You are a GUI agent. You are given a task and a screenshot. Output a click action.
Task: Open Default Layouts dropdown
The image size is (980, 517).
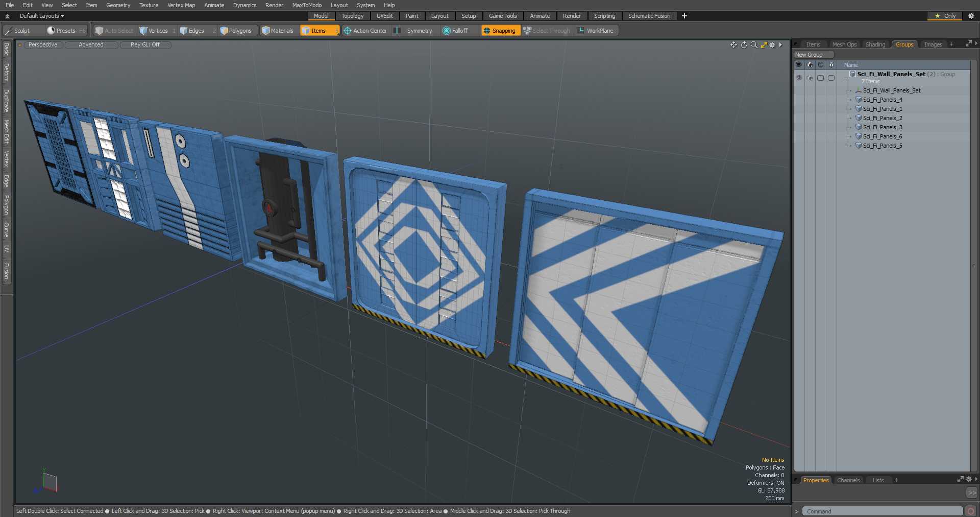point(42,16)
